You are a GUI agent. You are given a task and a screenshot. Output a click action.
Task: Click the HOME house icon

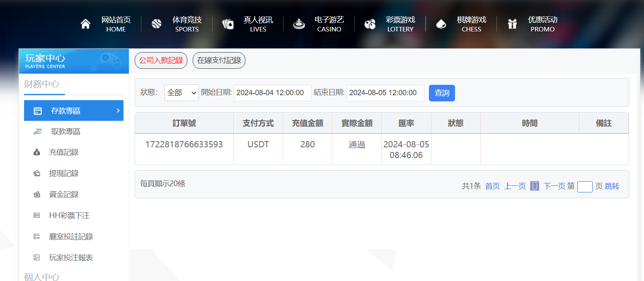[85, 23]
